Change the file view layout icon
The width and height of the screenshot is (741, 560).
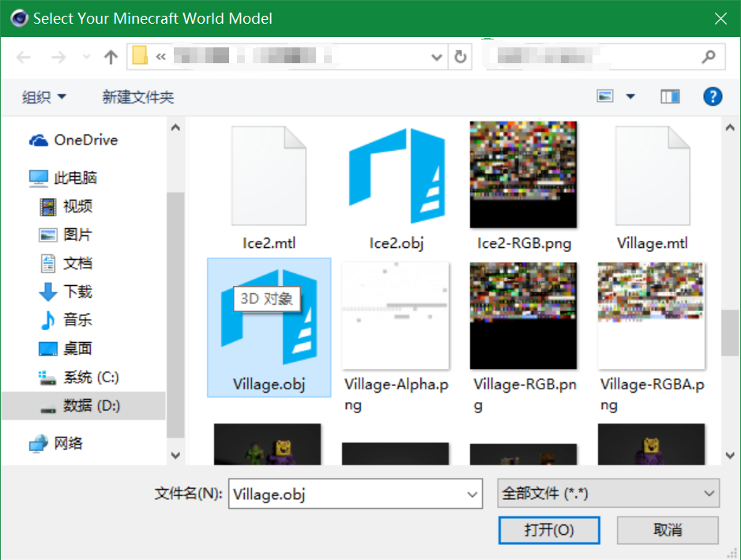point(605,96)
